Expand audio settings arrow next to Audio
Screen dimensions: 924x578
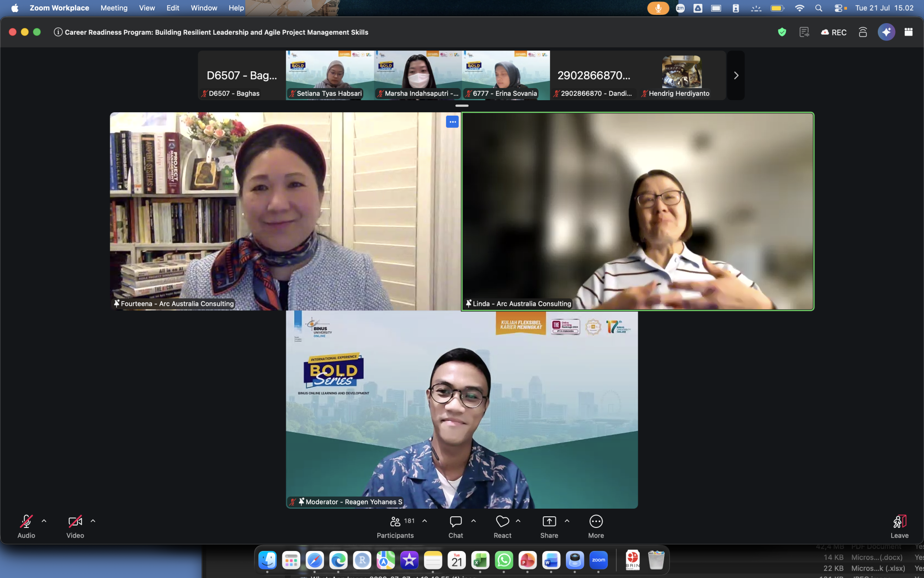(x=44, y=521)
